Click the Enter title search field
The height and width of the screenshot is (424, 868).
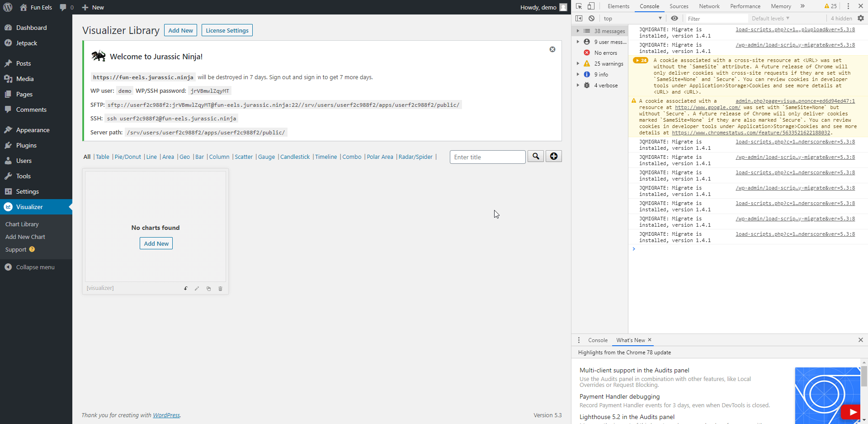487,157
